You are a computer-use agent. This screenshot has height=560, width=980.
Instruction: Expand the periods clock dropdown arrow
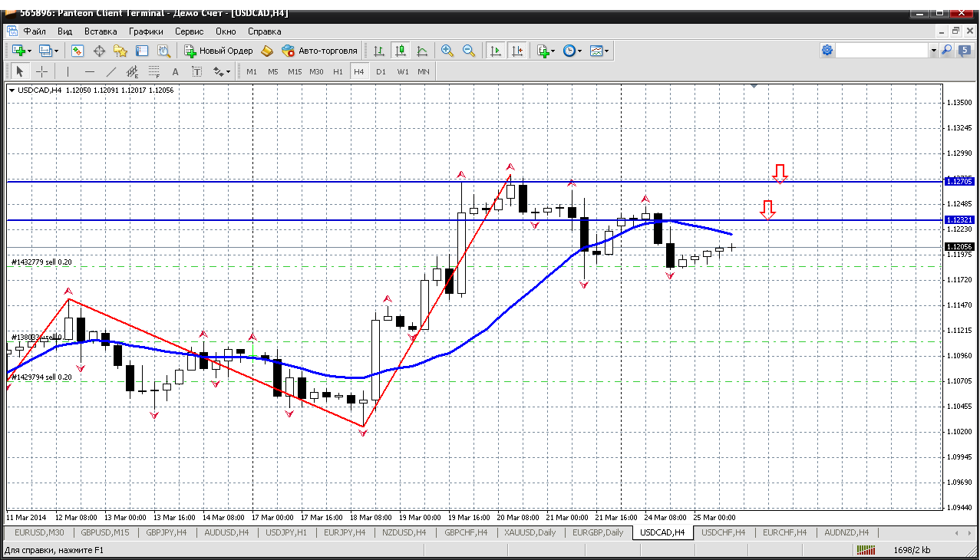579,51
